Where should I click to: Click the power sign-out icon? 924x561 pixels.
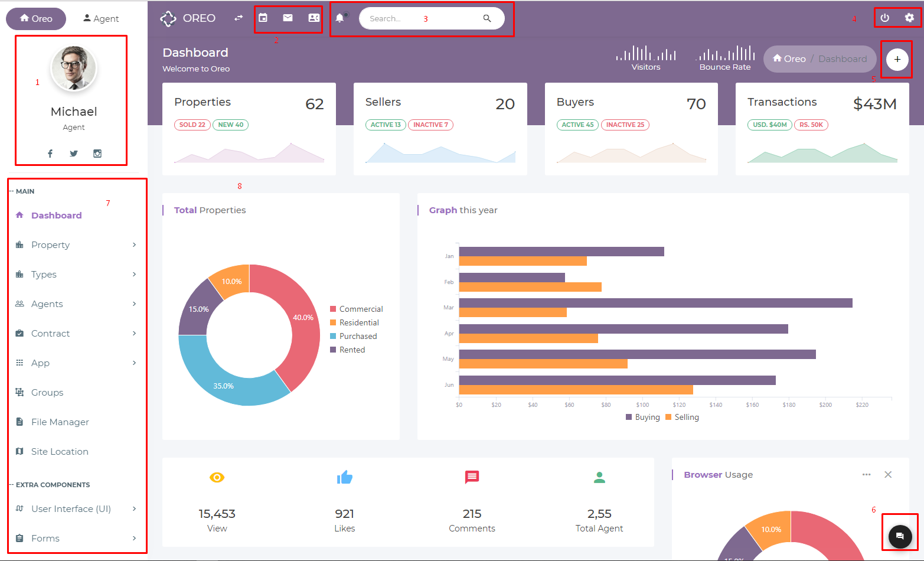click(x=884, y=18)
